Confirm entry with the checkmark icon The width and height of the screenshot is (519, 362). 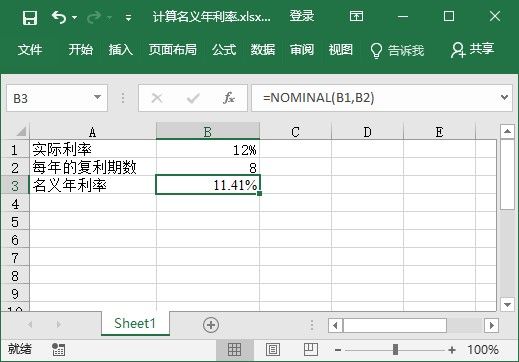193,98
